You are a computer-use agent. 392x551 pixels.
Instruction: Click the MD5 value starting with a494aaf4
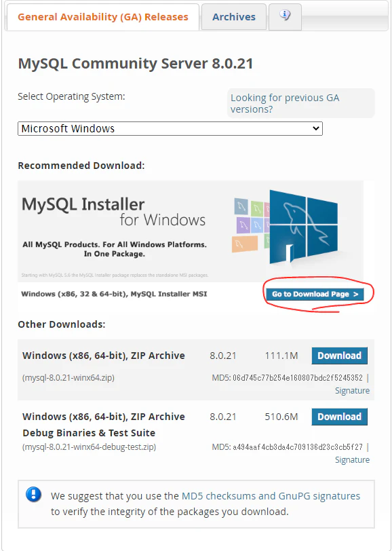297,447
